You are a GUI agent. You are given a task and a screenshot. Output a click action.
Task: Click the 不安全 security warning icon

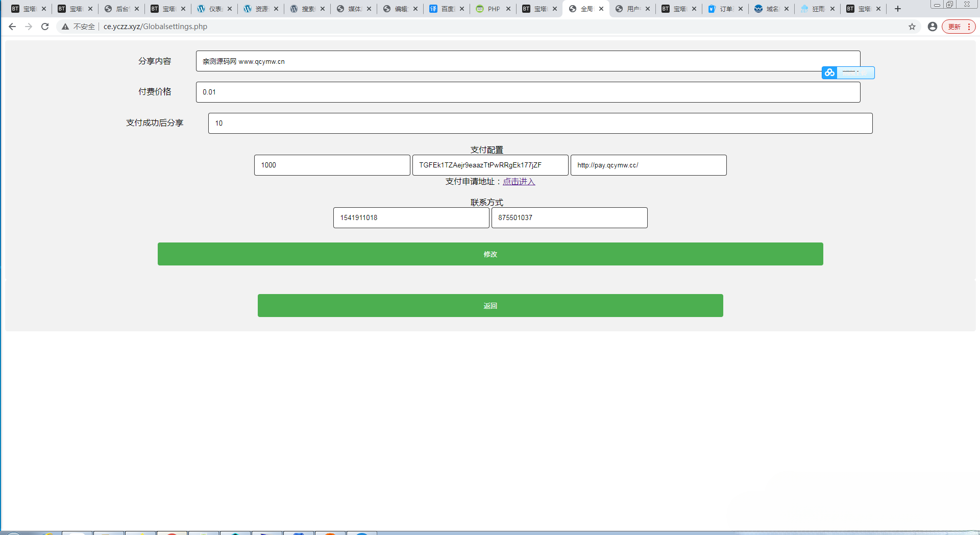coord(65,27)
